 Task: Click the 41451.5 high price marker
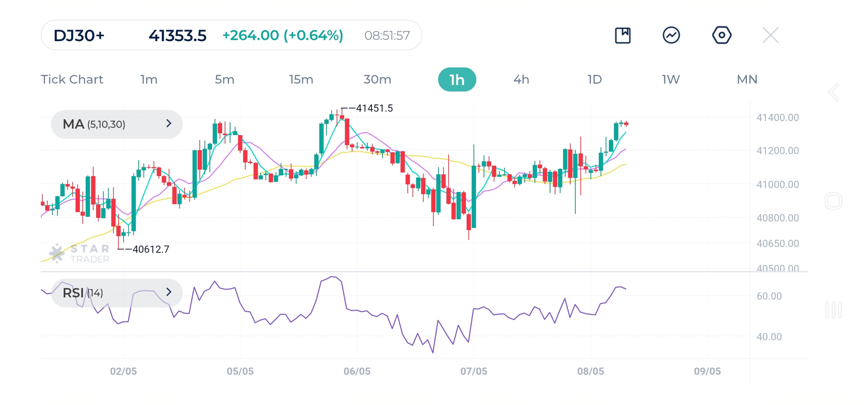click(374, 109)
